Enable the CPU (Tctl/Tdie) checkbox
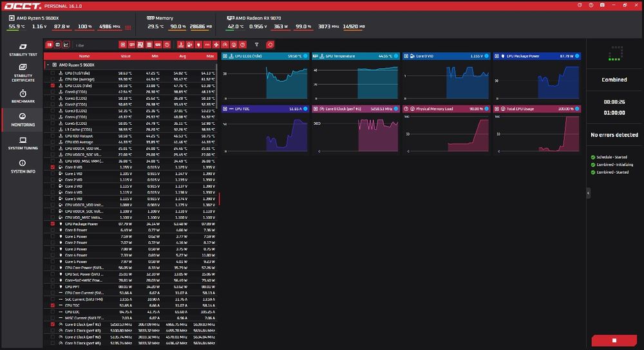This screenshot has height=350, width=644. 53,73
